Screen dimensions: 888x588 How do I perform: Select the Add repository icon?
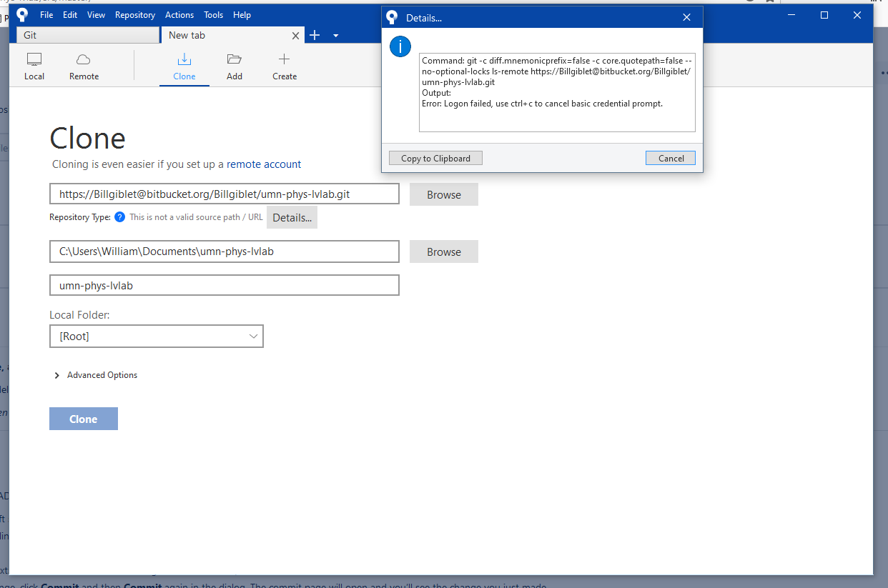pos(235,66)
